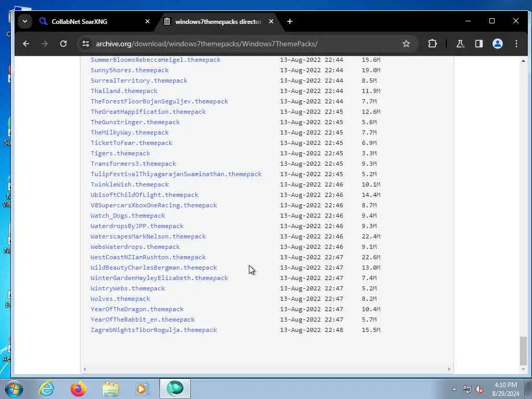This screenshot has height=399, width=532.
Task: Click the scroll down arrow of the page
Action: pyautogui.click(x=523, y=369)
